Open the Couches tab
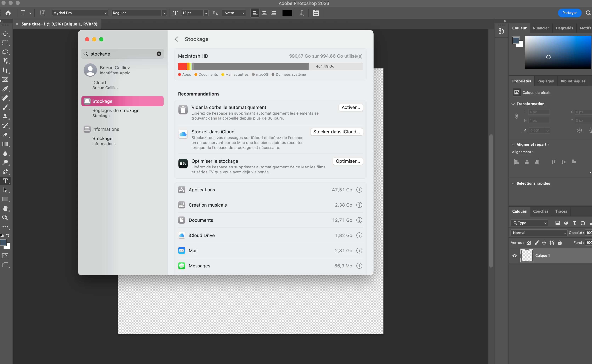 541,211
